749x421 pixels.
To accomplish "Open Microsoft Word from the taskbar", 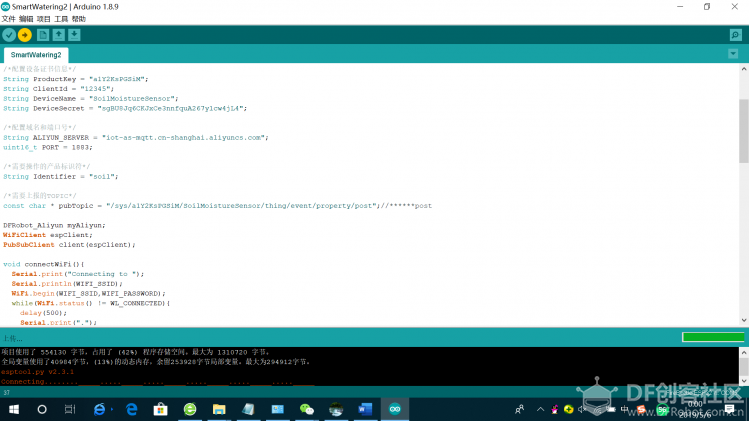I will (365, 410).
